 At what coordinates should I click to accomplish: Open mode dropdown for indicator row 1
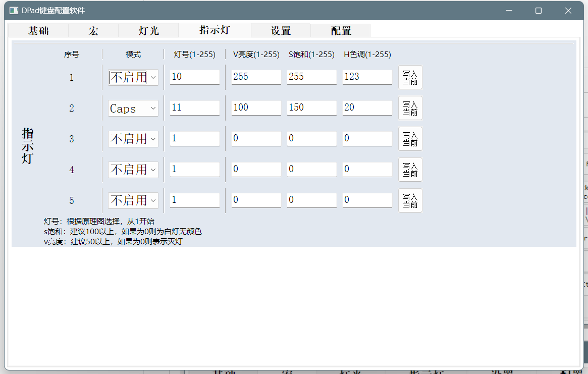pos(133,77)
